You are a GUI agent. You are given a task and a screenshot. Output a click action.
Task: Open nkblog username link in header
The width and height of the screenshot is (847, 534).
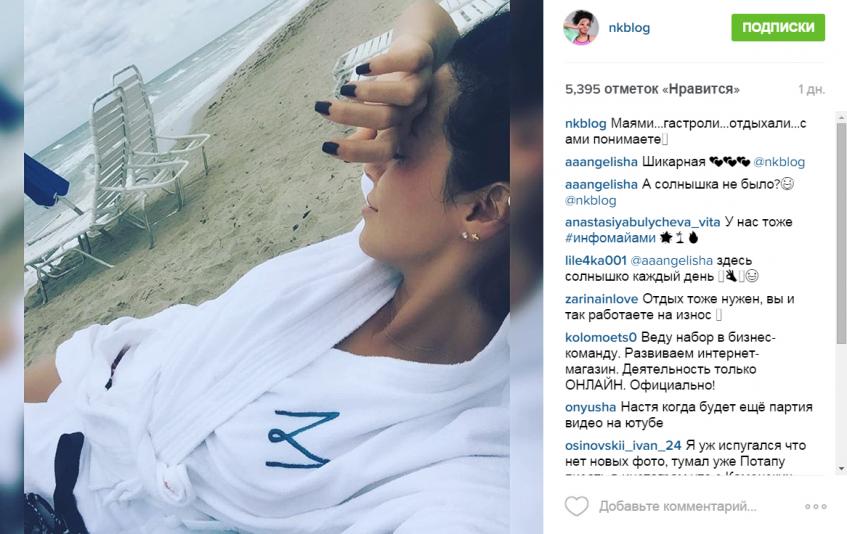click(629, 28)
